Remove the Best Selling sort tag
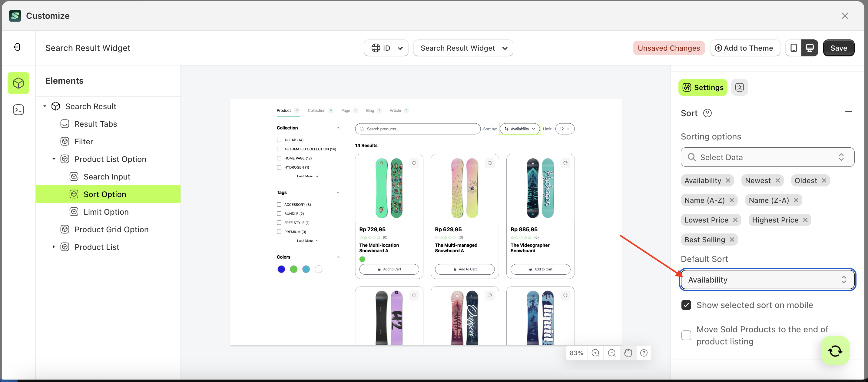 click(732, 240)
